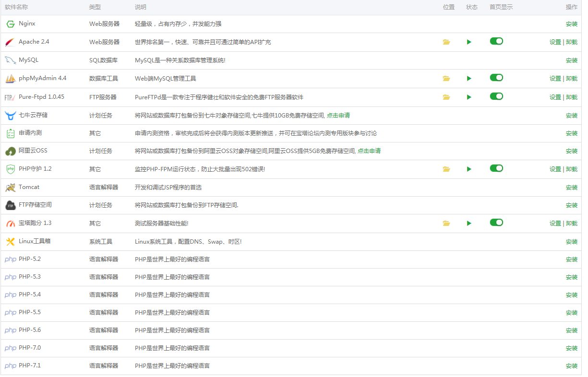The image size is (588, 377).
Task: Click 点击申请 link for 阿里云OSS
Action: point(369,151)
